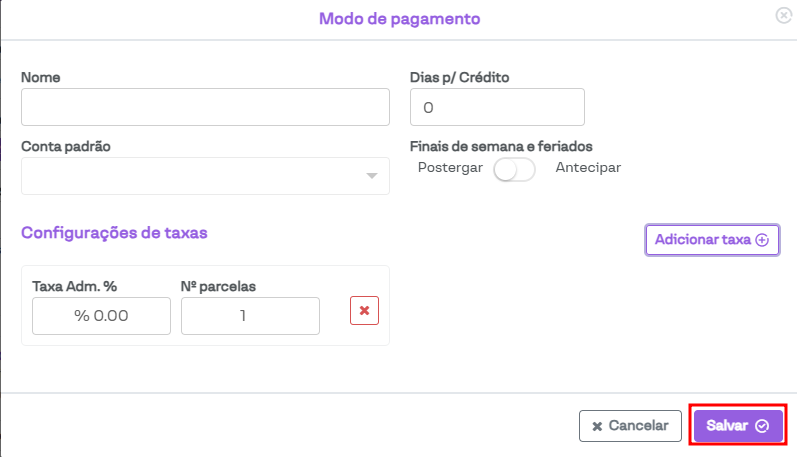Image resolution: width=797 pixels, height=457 pixels.
Task: Click the Configurações de taxas heading
Action: (x=114, y=233)
